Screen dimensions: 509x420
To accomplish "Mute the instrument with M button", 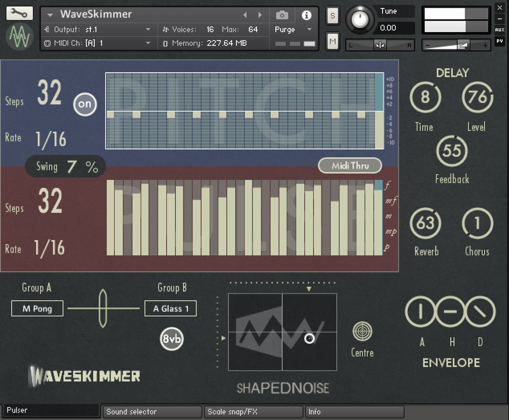I will tap(332, 41).
